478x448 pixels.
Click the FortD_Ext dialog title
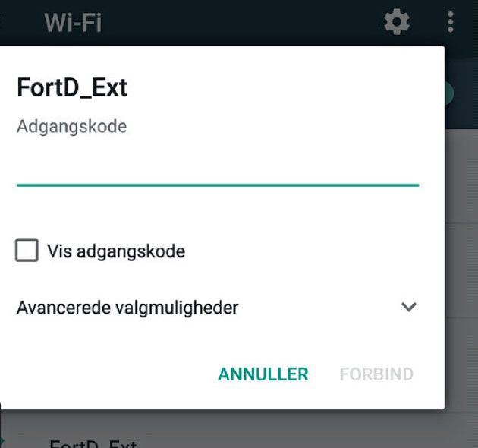[x=72, y=87]
